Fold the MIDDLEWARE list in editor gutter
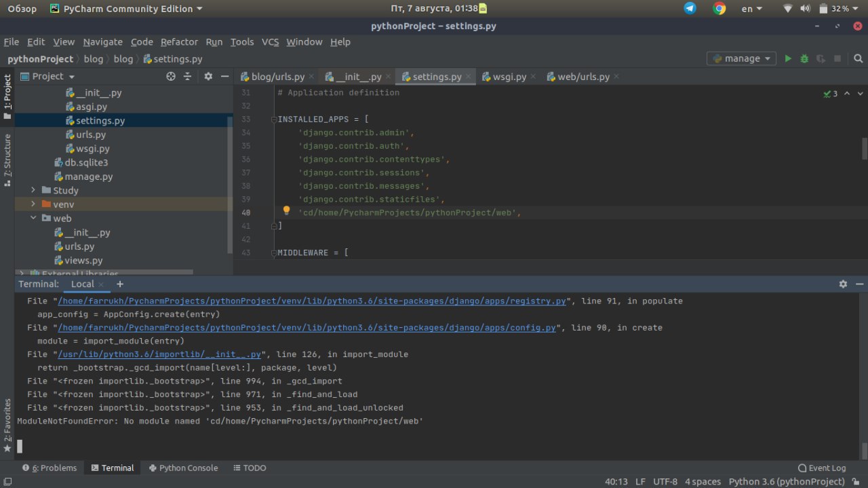The image size is (868, 488). 275,253
